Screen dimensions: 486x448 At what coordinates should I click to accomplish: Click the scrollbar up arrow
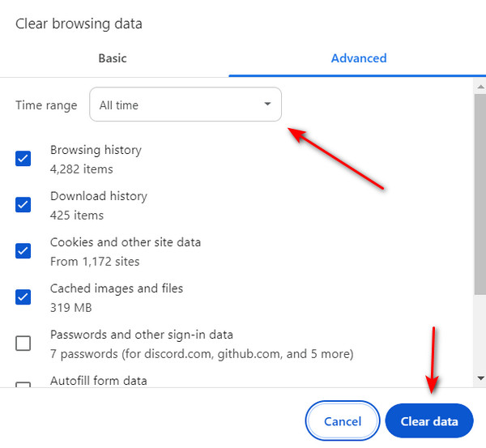tap(480, 87)
